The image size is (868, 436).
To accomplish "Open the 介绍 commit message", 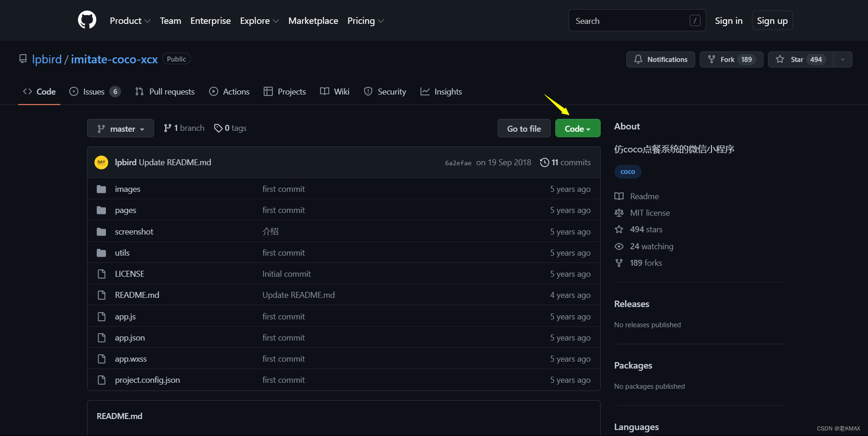I will (271, 232).
